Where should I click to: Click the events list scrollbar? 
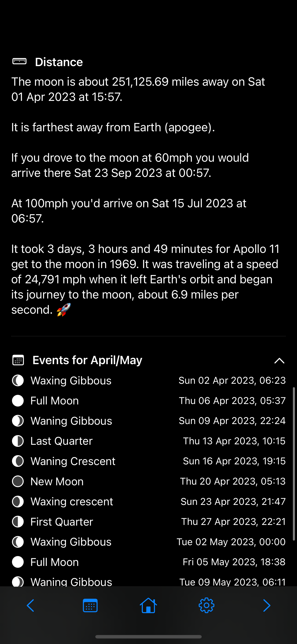(294, 464)
